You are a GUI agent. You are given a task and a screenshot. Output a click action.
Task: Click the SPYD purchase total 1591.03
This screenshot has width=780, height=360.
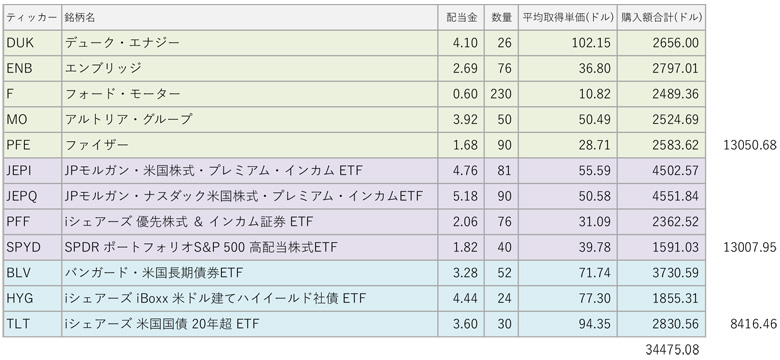(661, 247)
